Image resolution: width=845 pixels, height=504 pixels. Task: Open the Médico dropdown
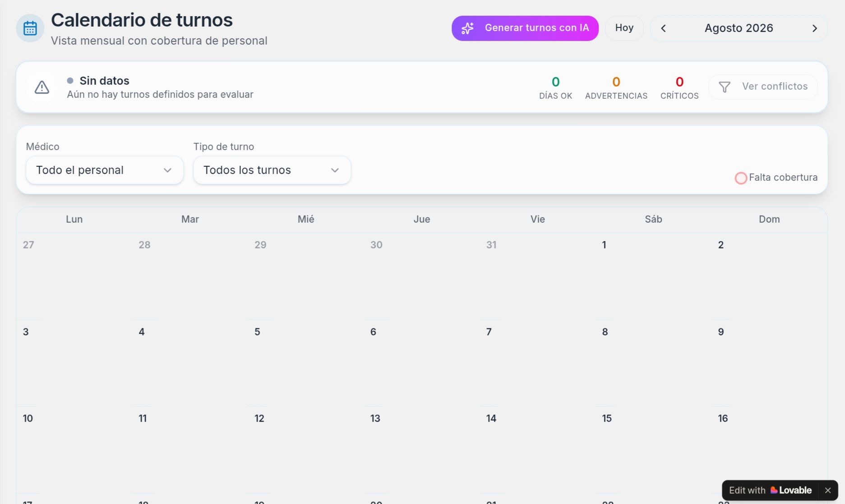pos(105,170)
